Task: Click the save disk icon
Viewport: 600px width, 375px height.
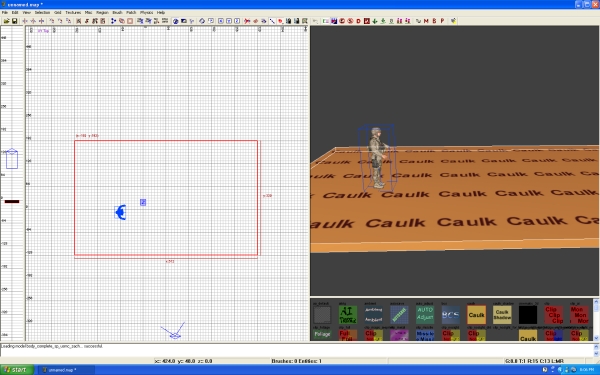Action: [15, 21]
